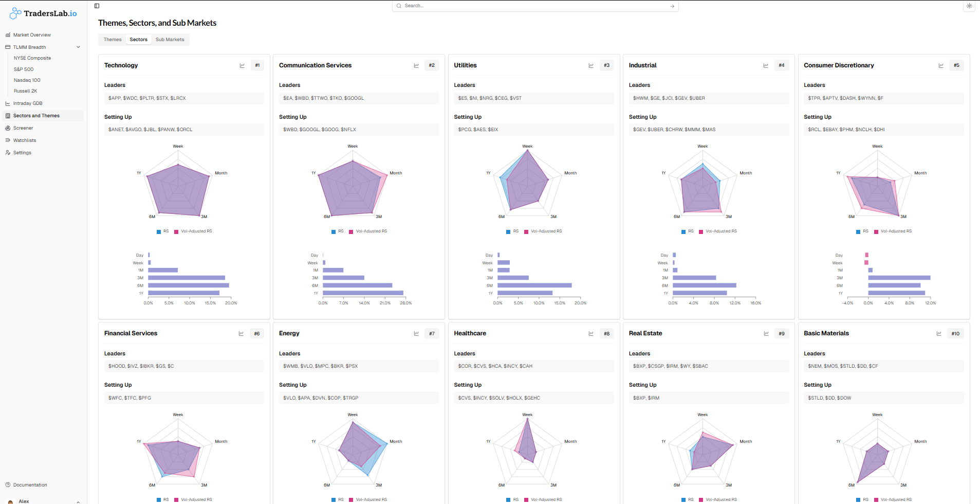The width and height of the screenshot is (980, 504).
Task: Open NYSE Composite breadth page
Action: point(32,58)
